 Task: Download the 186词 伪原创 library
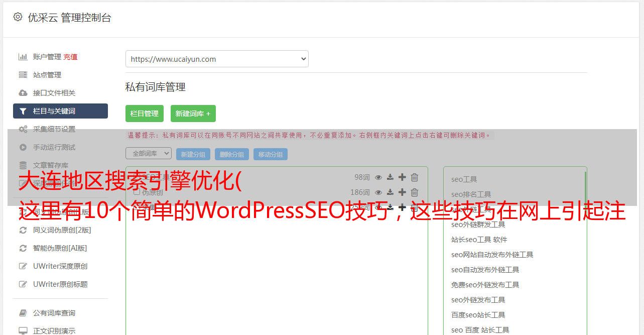pos(390,192)
